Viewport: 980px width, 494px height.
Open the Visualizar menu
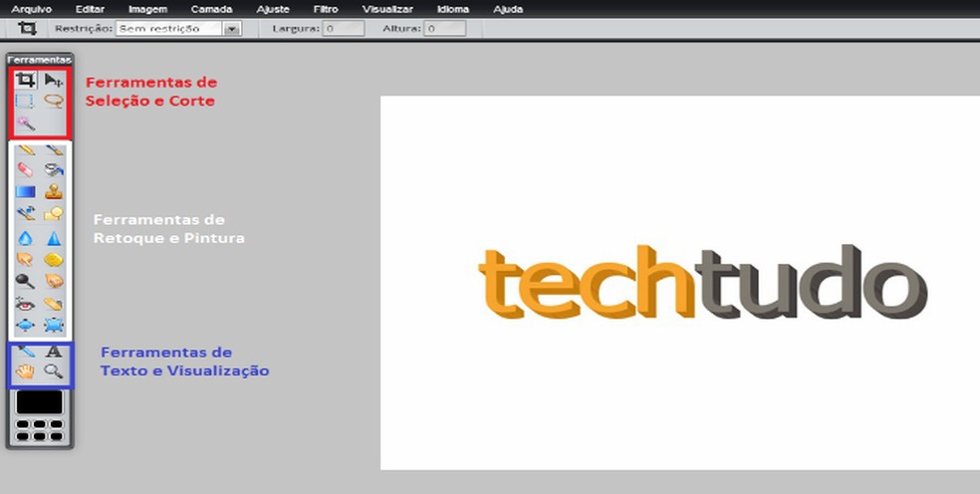(x=387, y=9)
